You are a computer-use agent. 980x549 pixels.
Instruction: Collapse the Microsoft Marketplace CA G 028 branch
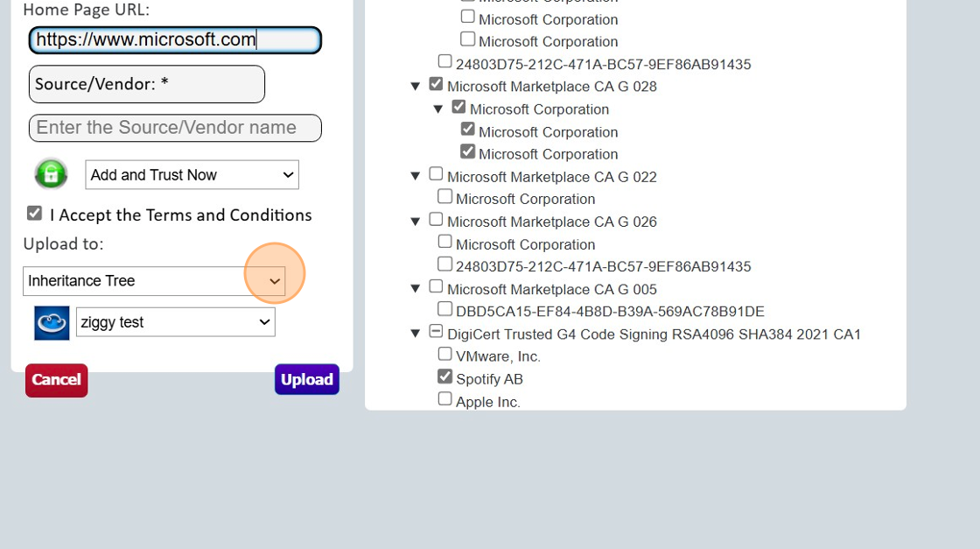click(416, 85)
